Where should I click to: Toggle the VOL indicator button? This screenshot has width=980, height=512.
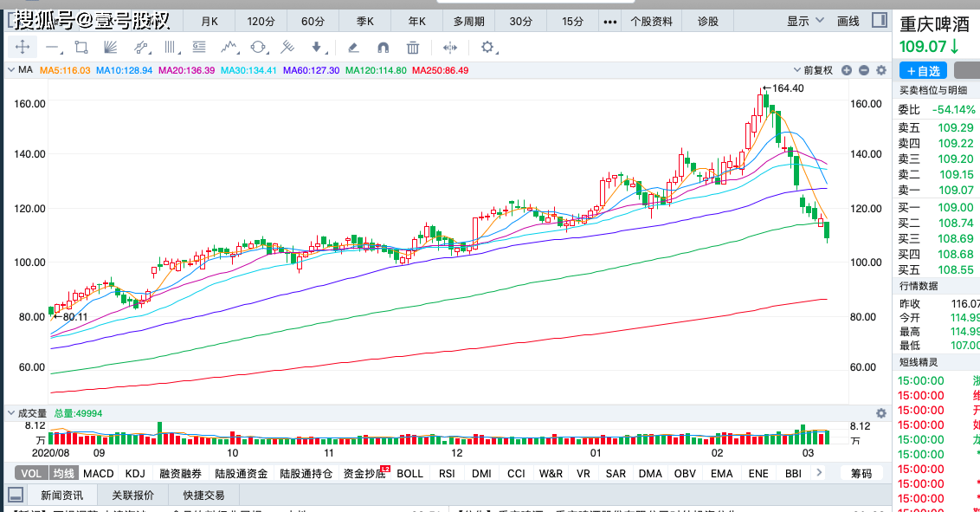[31, 473]
